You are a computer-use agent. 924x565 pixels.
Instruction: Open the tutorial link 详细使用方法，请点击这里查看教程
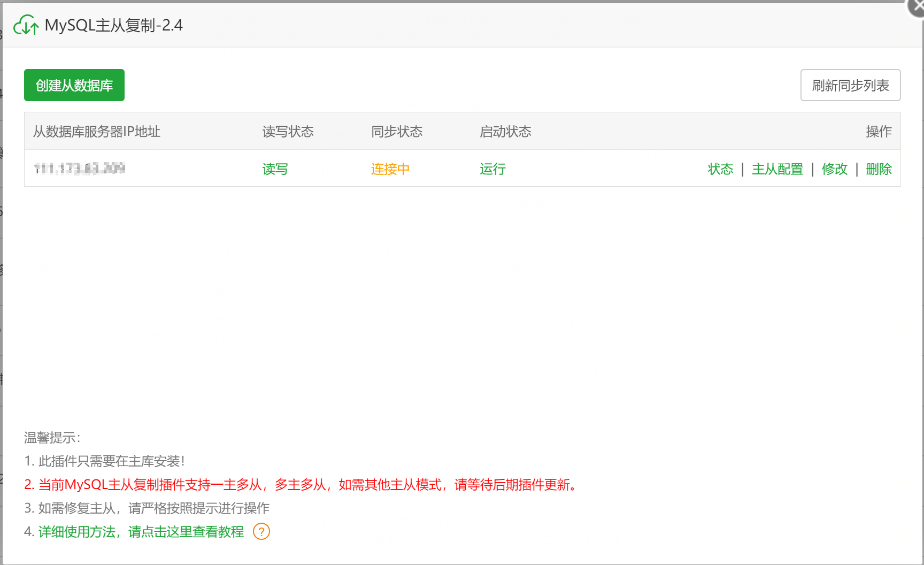[x=141, y=532]
